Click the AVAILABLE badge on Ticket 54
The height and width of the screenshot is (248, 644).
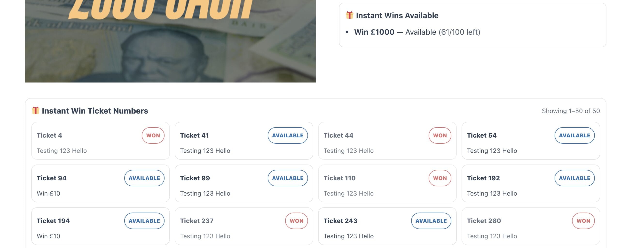tap(574, 135)
